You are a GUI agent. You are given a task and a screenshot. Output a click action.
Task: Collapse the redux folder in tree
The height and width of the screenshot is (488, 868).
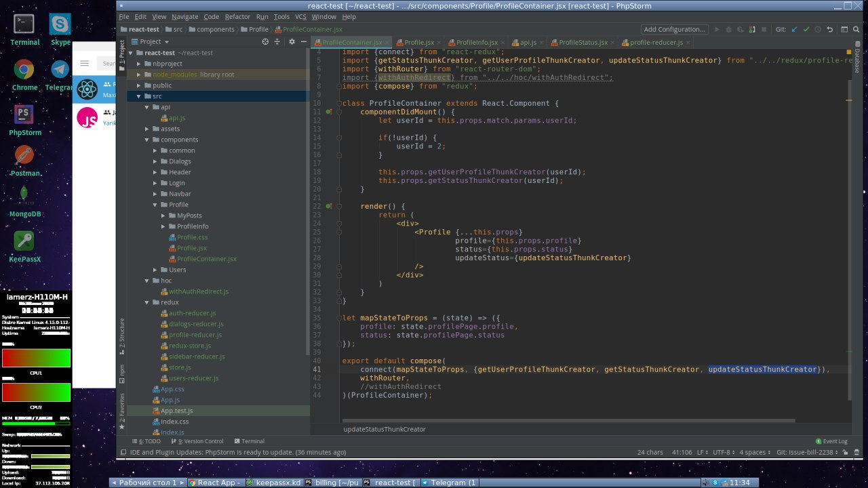click(147, 302)
